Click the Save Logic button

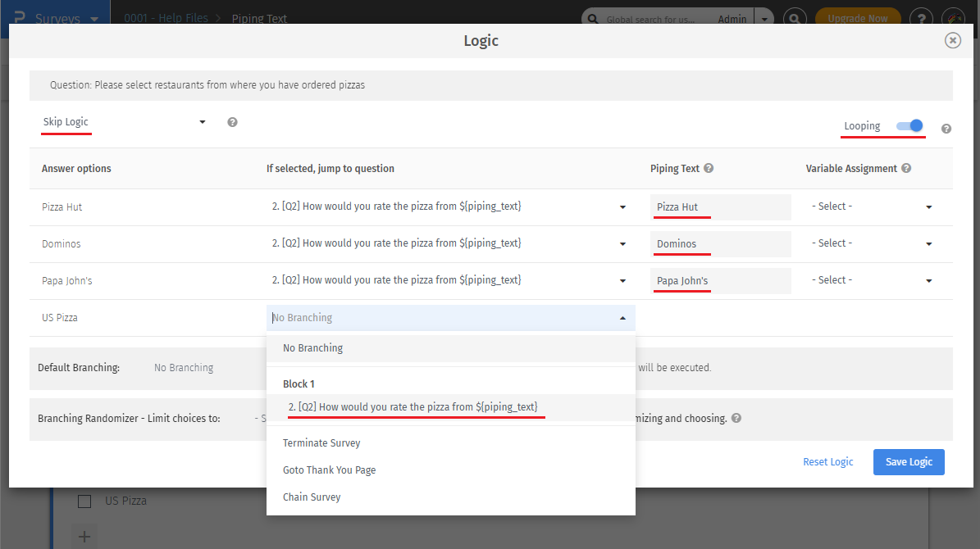909,462
